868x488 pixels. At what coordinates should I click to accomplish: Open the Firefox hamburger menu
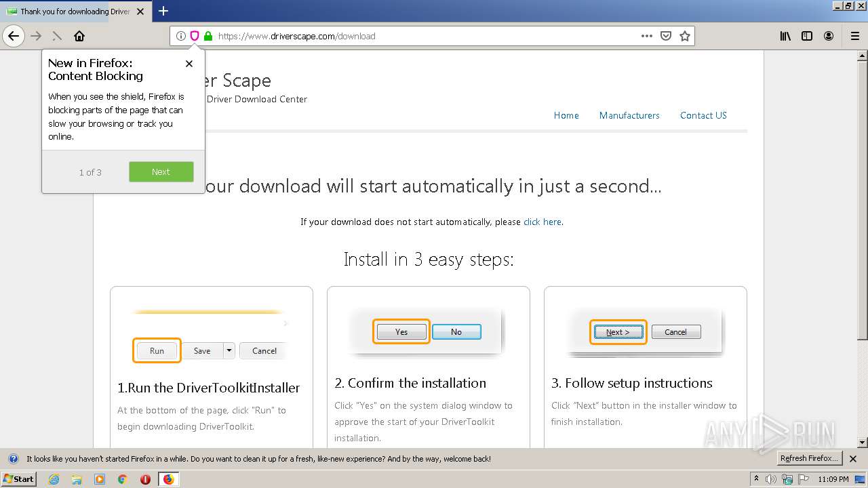854,36
